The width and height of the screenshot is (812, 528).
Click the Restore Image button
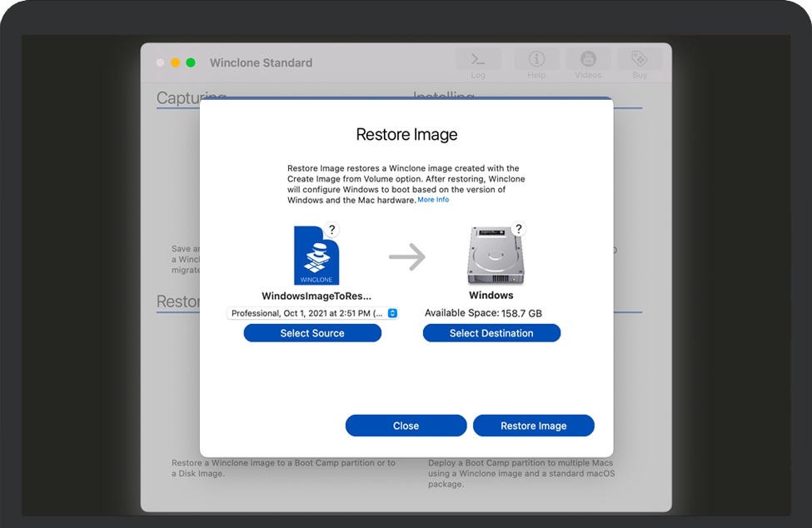tap(533, 426)
